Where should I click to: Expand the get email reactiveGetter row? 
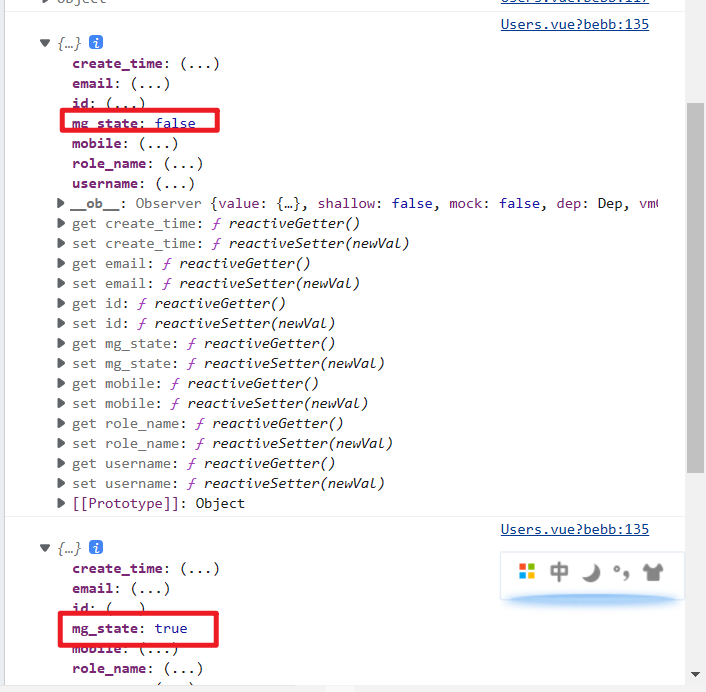61,263
